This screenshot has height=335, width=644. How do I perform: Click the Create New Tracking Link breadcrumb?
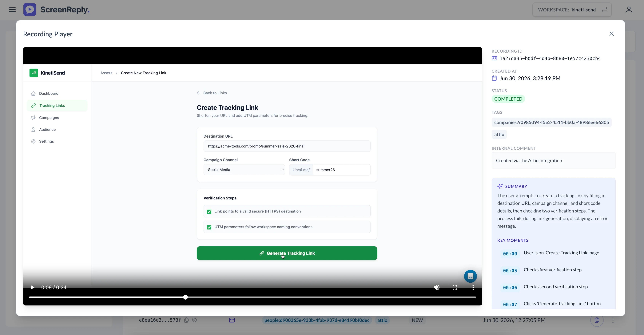pyautogui.click(x=144, y=73)
